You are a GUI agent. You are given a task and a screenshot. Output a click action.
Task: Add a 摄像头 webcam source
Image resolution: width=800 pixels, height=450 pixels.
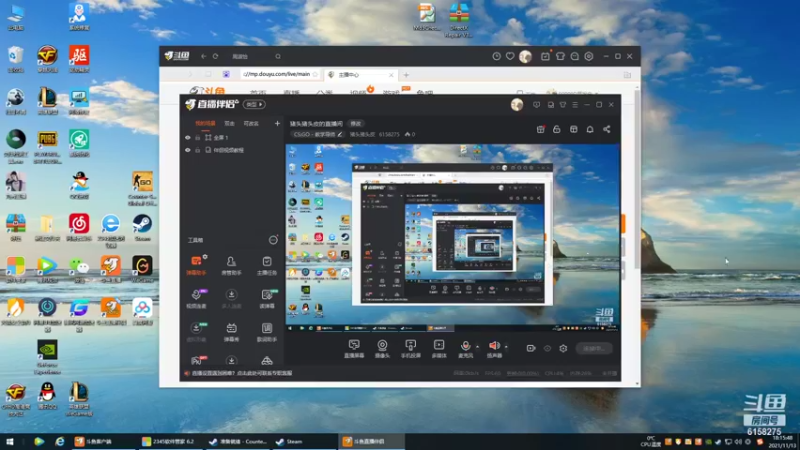382,348
